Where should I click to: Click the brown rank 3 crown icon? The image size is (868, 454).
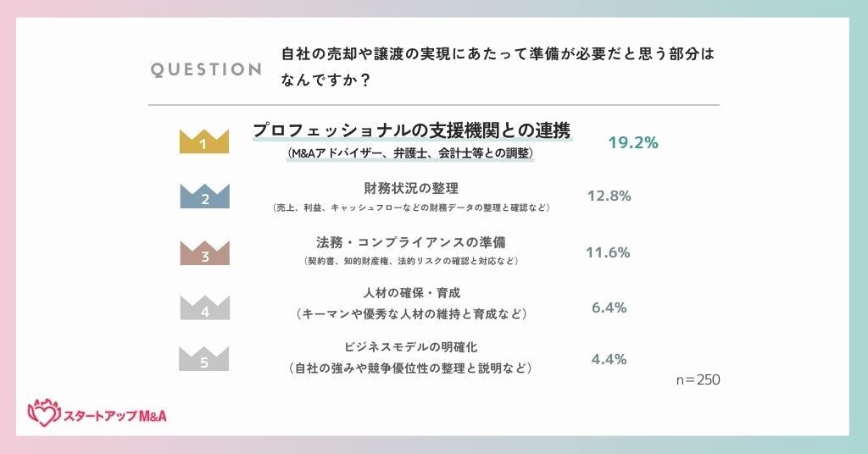click(x=204, y=253)
